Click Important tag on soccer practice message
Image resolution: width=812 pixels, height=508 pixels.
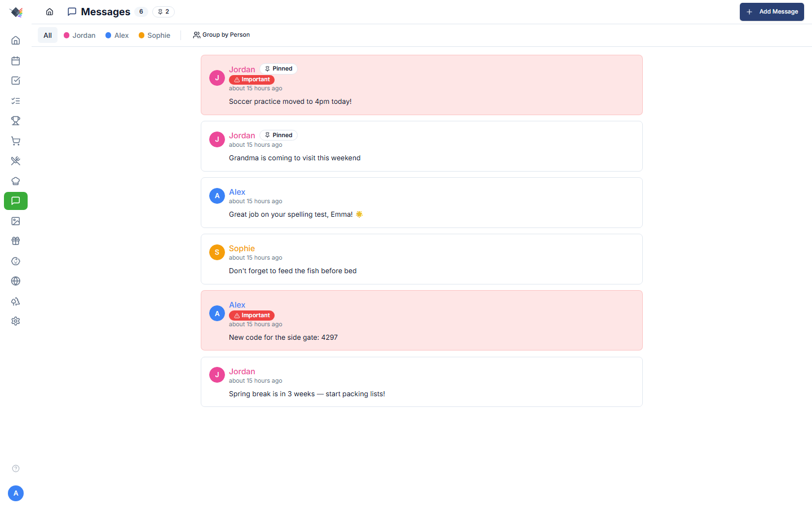[251, 80]
